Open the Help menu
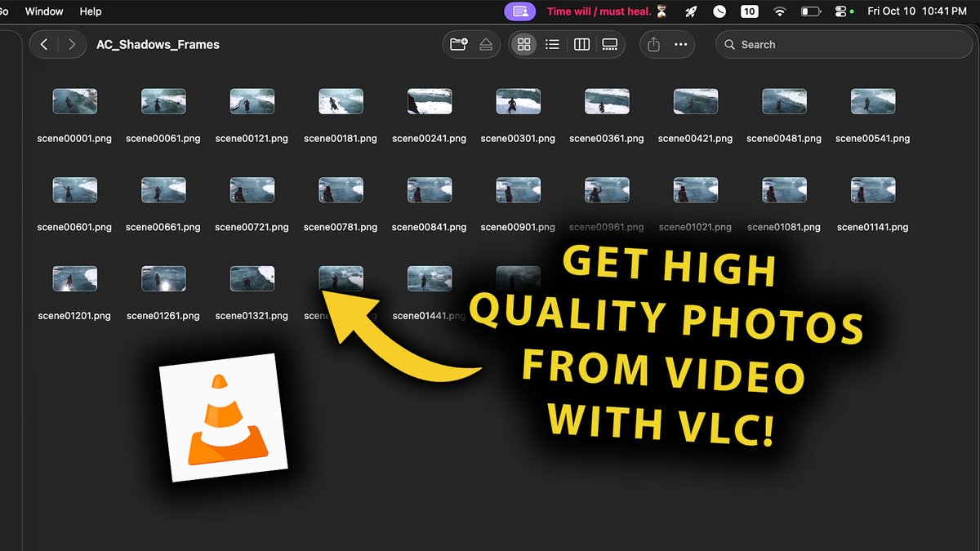This screenshot has height=551, width=980. (x=91, y=11)
